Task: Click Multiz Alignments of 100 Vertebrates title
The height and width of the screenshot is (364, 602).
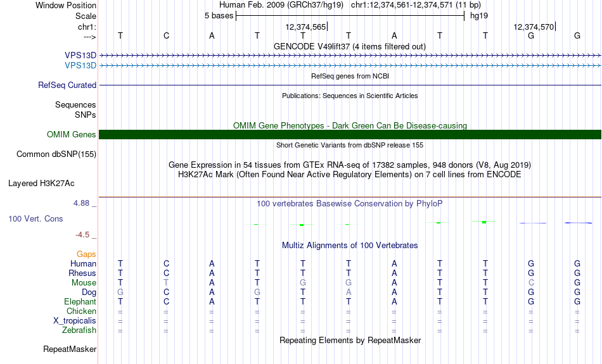Action: [350, 246]
